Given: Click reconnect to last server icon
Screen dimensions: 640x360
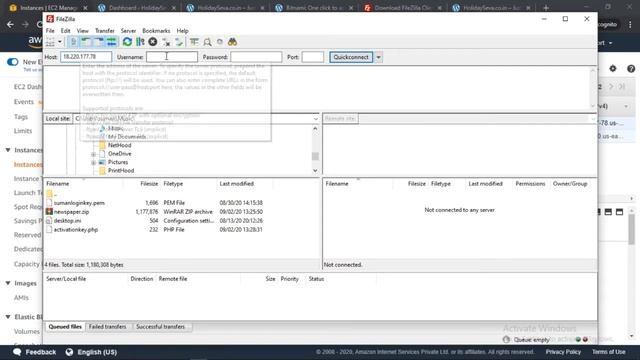Looking at the screenshot, I should tap(179, 42).
